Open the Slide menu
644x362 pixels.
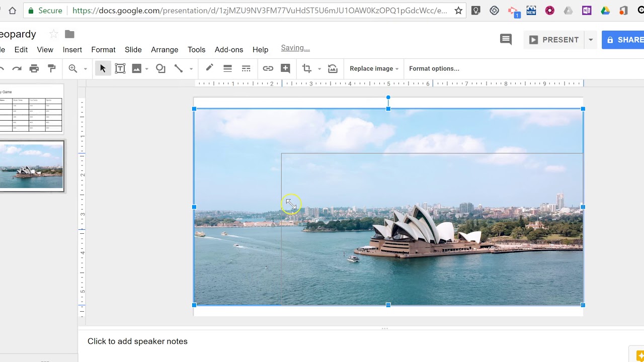pos(133,50)
